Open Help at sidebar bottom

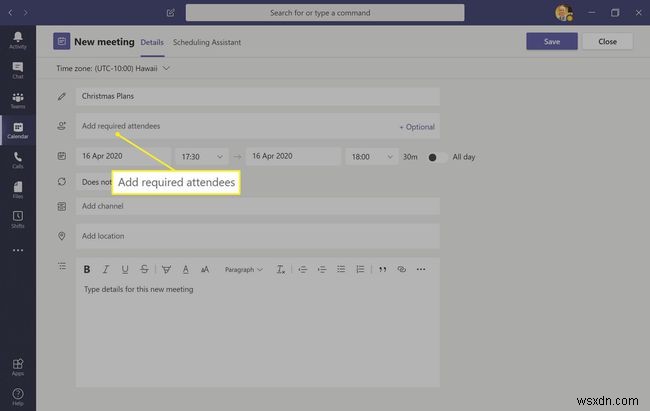(x=18, y=397)
